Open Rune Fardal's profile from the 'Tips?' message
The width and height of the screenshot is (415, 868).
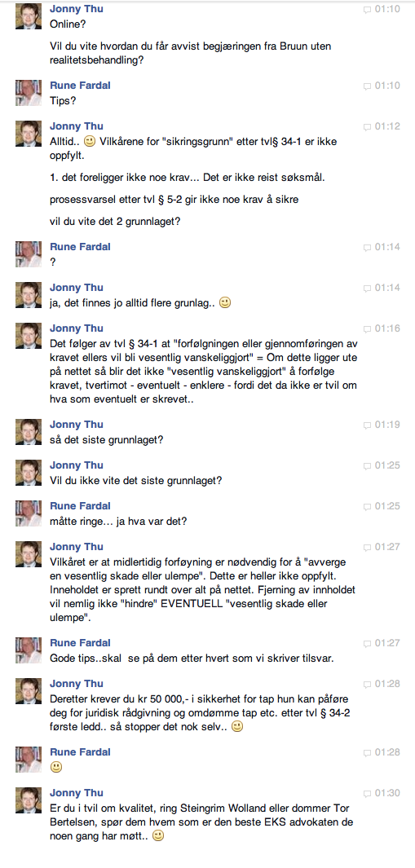pyautogui.click(x=80, y=86)
